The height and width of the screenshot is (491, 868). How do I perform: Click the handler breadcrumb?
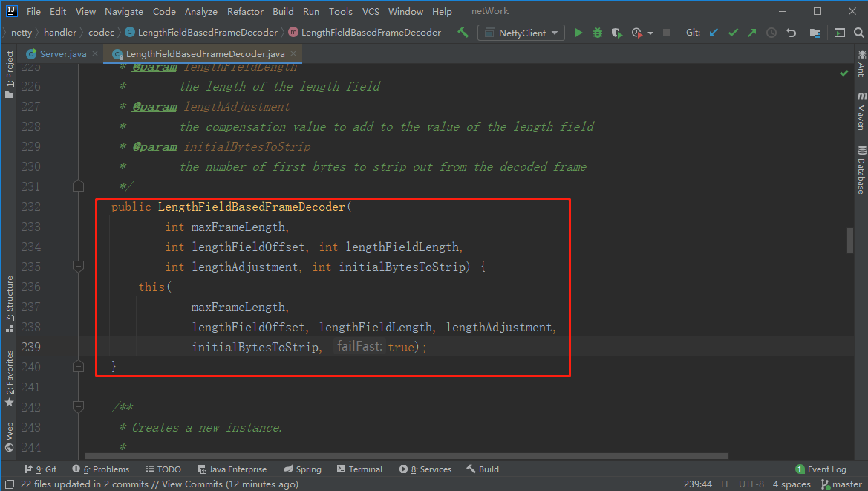(60, 33)
